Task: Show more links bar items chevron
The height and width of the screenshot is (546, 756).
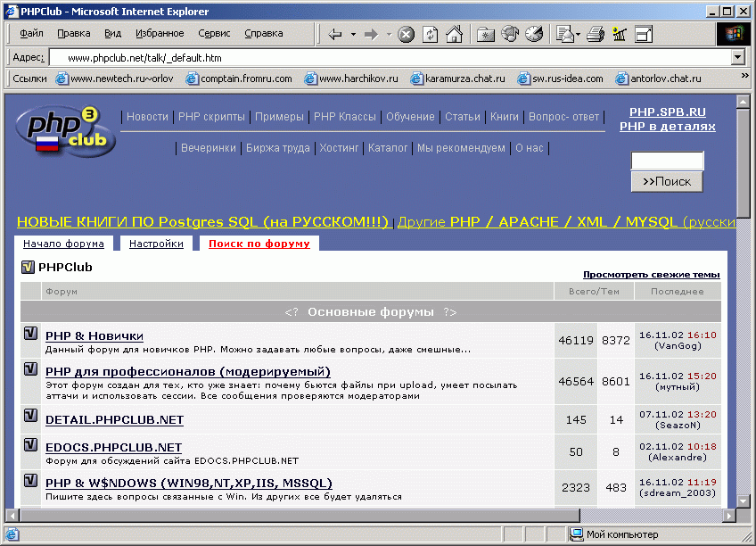Action: pyautogui.click(x=744, y=76)
